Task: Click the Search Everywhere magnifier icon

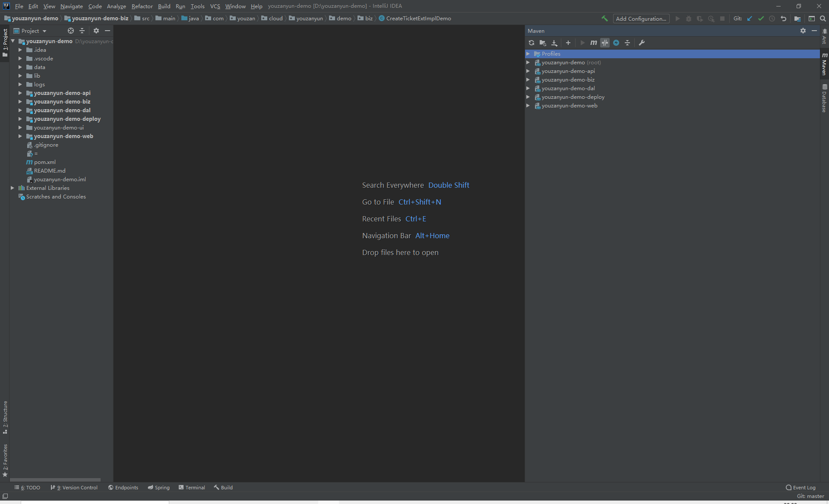Action: pyautogui.click(x=823, y=19)
